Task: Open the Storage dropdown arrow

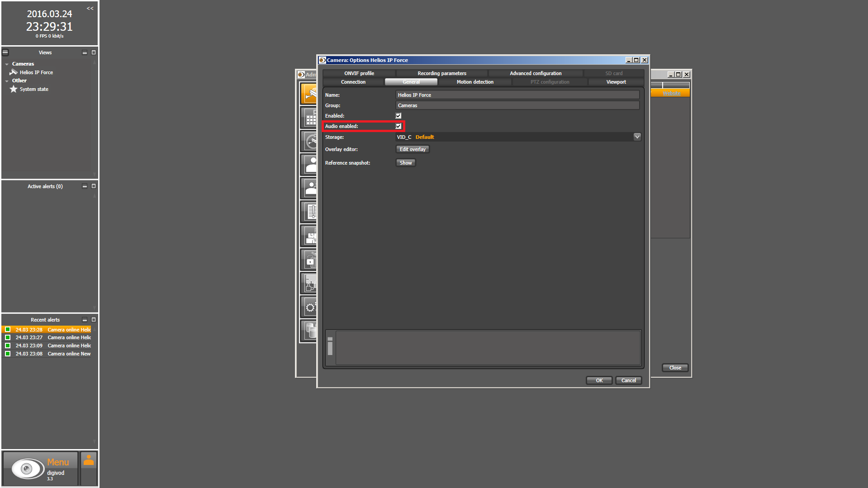Action: click(637, 137)
